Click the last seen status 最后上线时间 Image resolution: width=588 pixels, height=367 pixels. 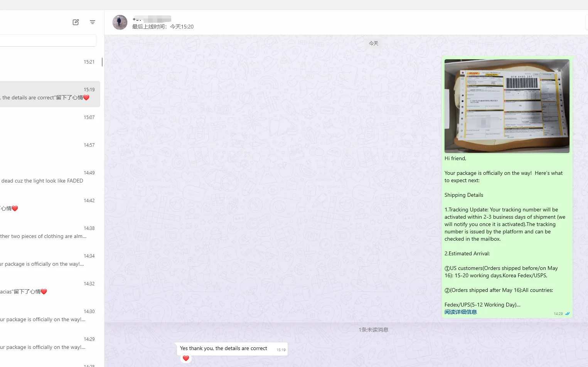point(163,27)
